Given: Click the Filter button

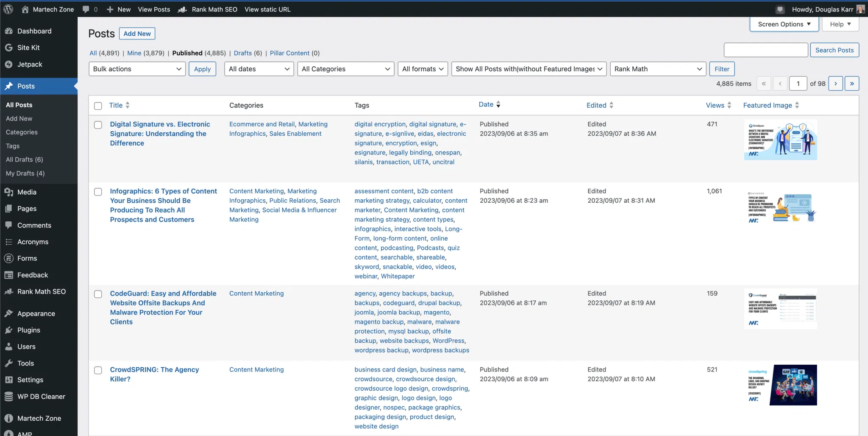Looking at the screenshot, I should [722, 69].
